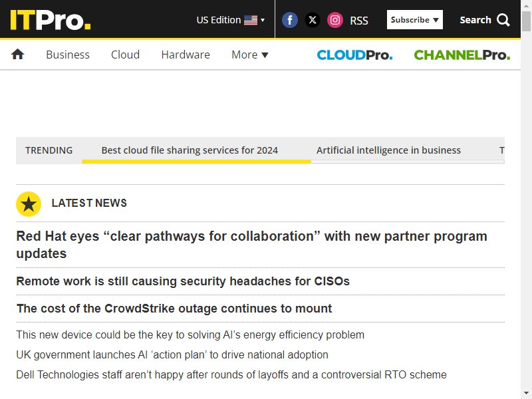Click the ITPro logo
The height and width of the screenshot is (399, 532).
coord(51,20)
